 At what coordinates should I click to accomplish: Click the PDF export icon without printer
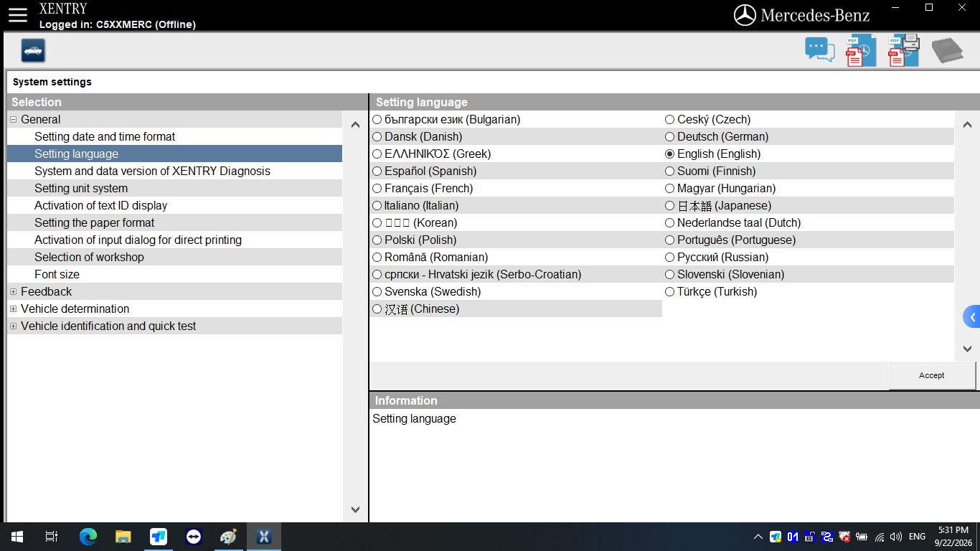[861, 50]
